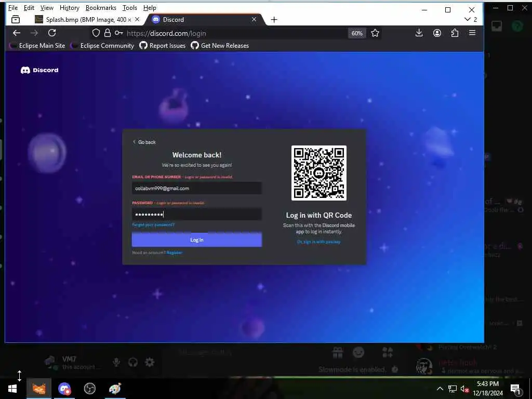The image size is (532, 399).
Task: Open the View menu
Action: [47, 7]
